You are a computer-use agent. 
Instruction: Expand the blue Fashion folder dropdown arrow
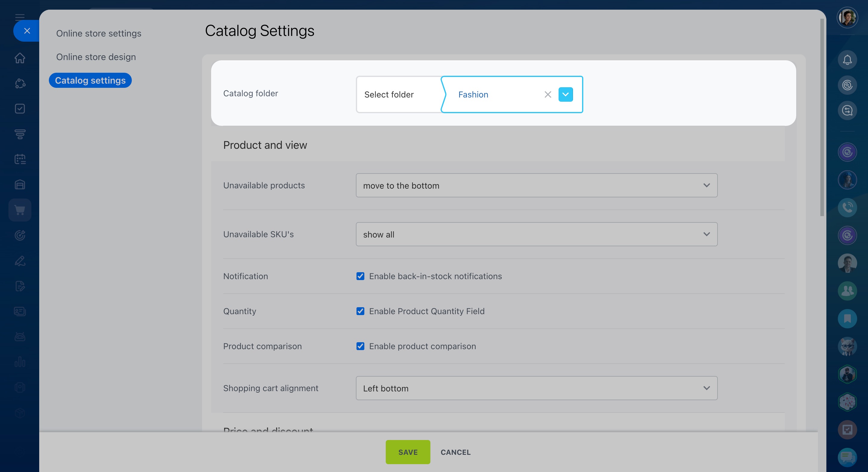coord(565,94)
